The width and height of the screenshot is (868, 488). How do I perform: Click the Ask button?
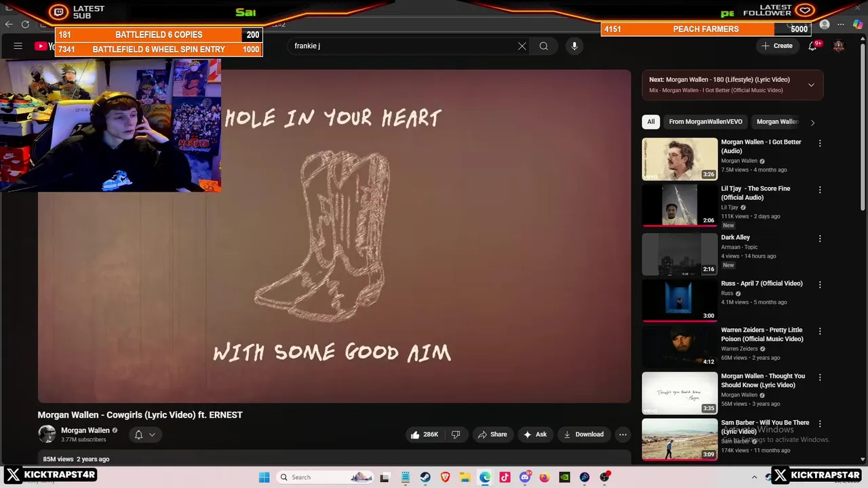[x=535, y=434]
